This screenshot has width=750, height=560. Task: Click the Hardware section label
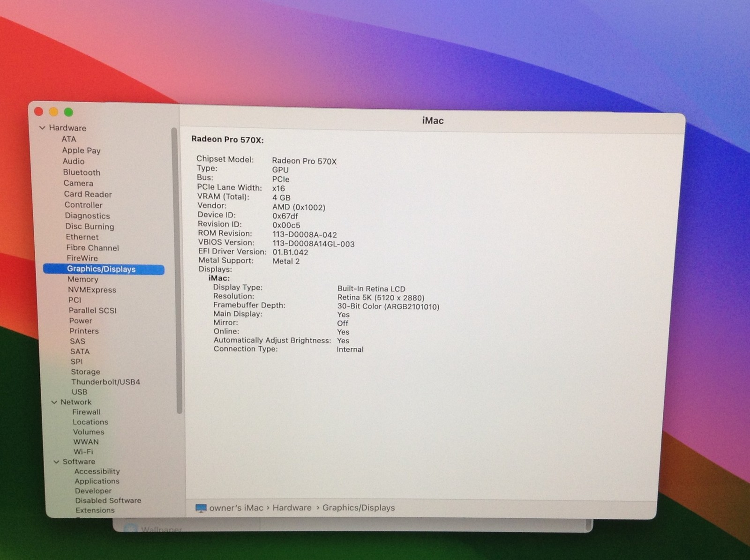[x=67, y=128]
